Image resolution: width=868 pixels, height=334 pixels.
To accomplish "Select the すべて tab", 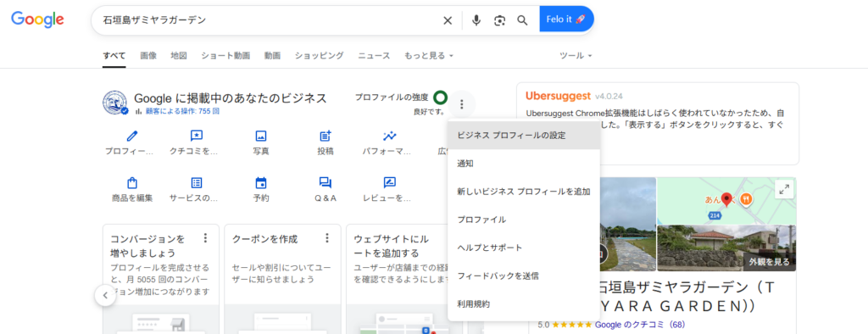I will click(114, 55).
